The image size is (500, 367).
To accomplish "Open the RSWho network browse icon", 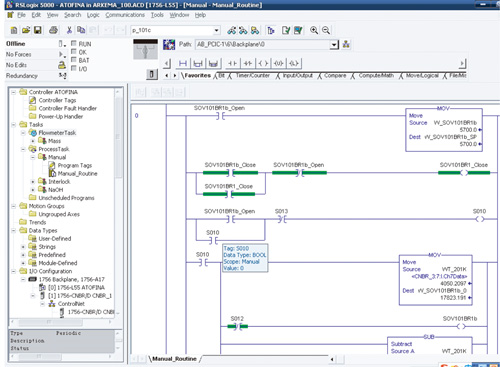I will [x=346, y=44].
